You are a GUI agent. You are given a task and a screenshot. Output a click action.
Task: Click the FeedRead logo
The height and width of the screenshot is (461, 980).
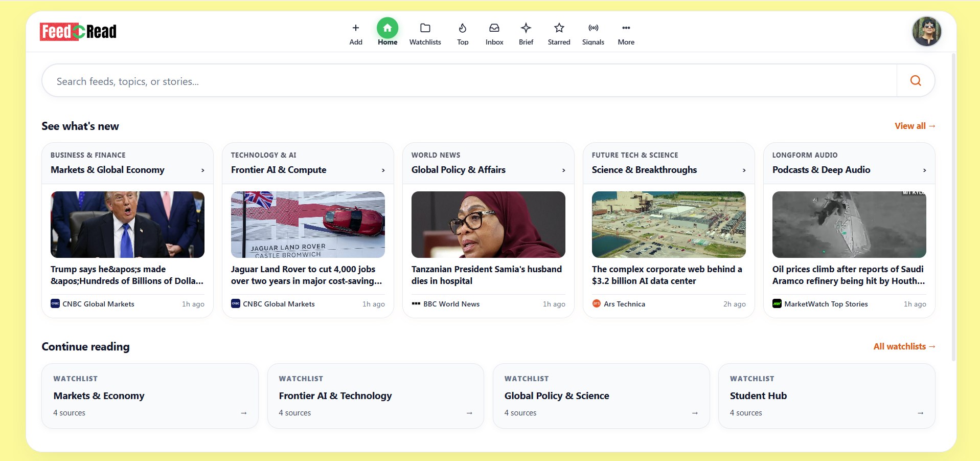point(78,32)
